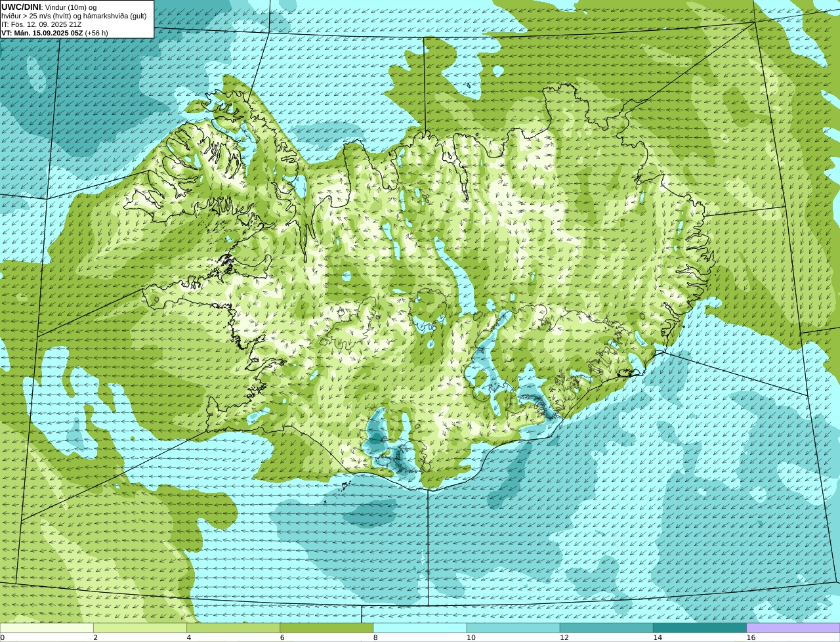Click the title line 'UWC/DINI: Vindur (10m) og'
The image size is (840, 642).
click(x=49, y=7)
